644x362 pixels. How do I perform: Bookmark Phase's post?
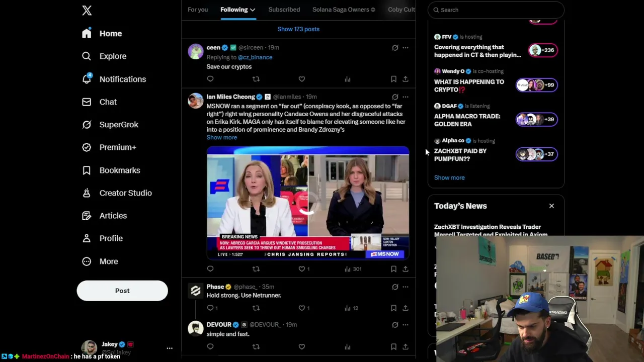pyautogui.click(x=393, y=308)
